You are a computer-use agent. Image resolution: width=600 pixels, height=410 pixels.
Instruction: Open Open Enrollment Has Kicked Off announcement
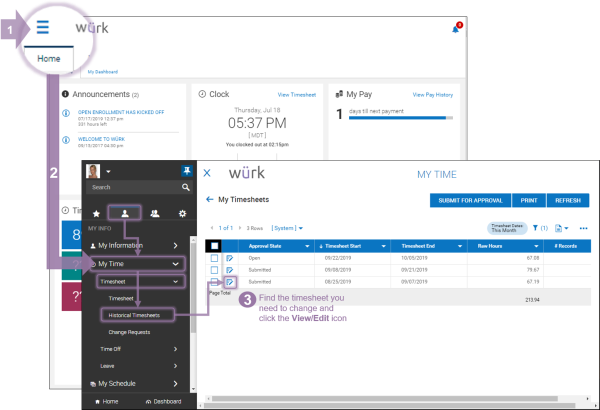pyautogui.click(x=121, y=112)
